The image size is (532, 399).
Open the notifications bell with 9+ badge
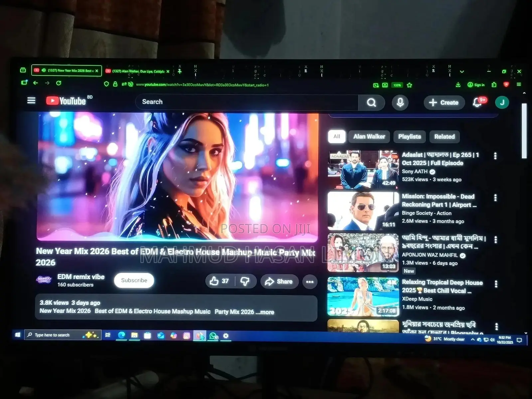click(x=477, y=103)
